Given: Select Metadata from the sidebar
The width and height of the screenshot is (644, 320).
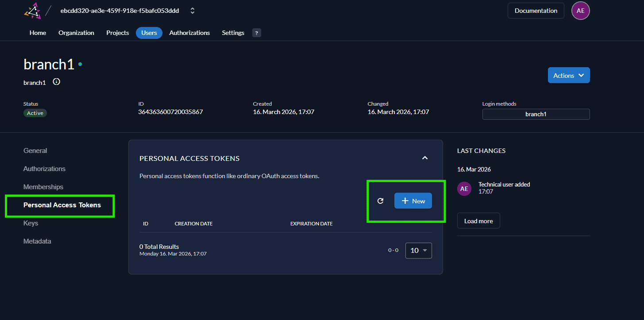Looking at the screenshot, I should click(x=37, y=241).
